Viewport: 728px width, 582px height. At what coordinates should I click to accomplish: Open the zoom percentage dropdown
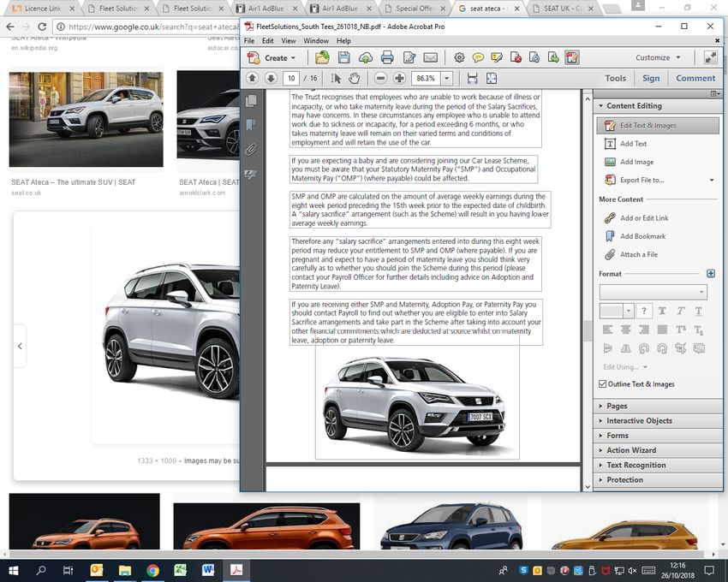click(x=446, y=79)
